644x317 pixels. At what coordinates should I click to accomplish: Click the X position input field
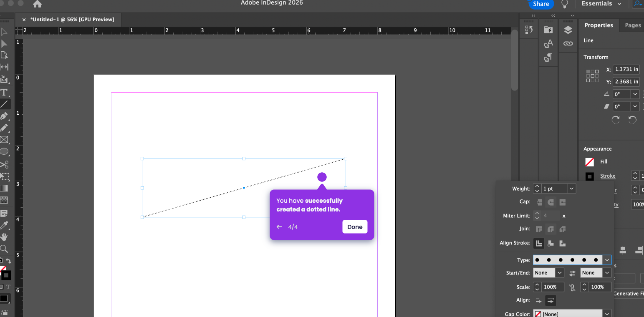click(x=626, y=69)
